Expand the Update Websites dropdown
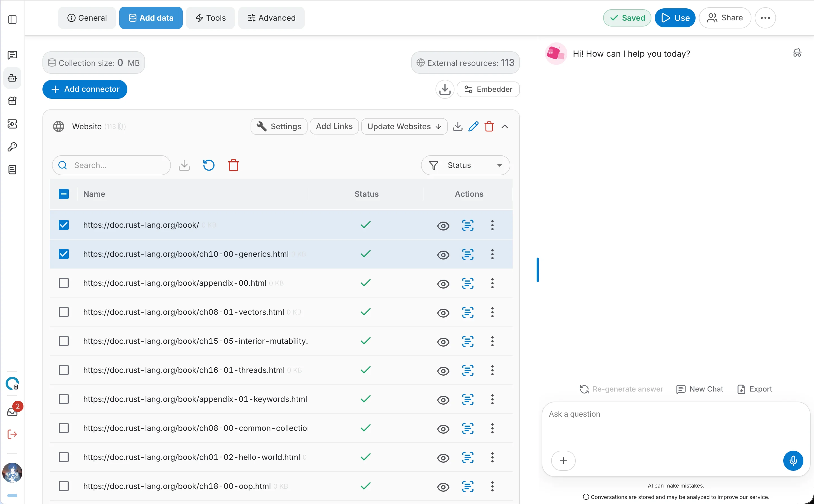 pyautogui.click(x=404, y=126)
